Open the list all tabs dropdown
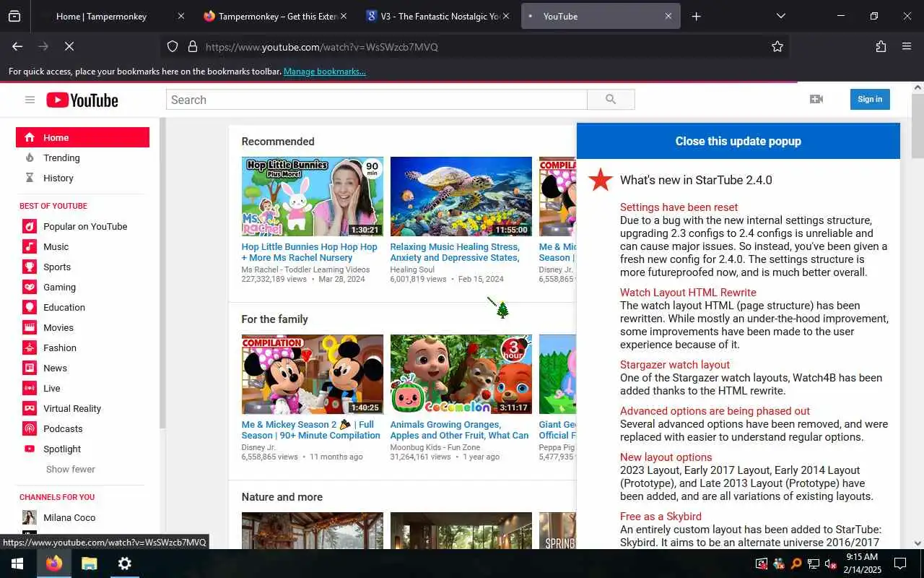Viewport: 924px width, 578px height. (x=780, y=16)
